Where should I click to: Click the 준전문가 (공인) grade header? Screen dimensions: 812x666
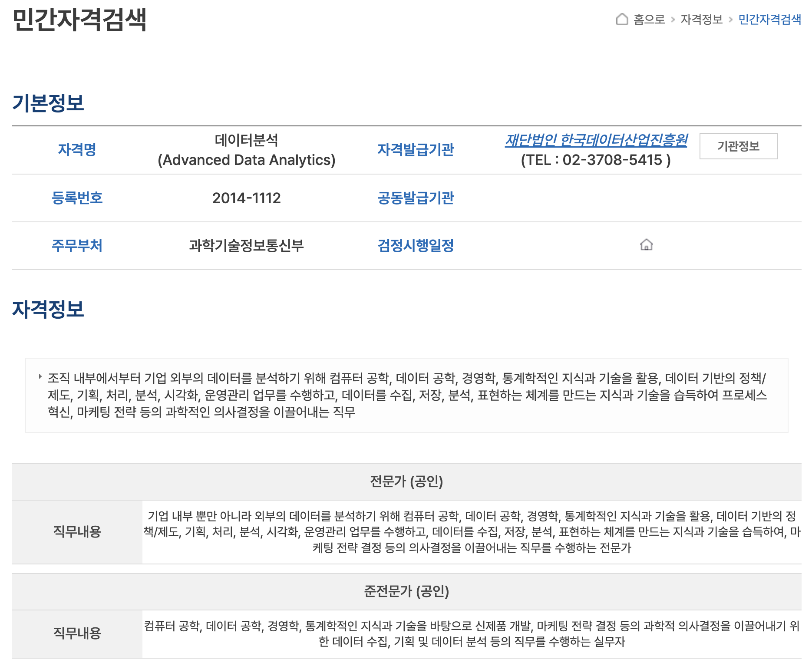pos(406,591)
